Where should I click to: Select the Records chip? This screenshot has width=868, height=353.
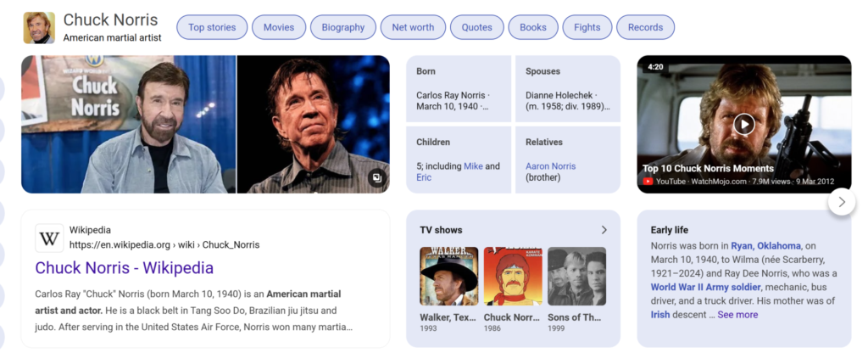645,27
